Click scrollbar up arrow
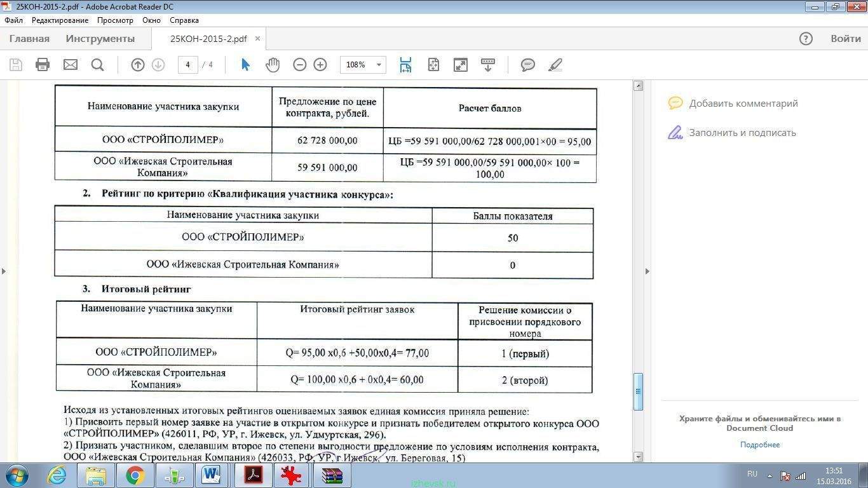This screenshot has width=868, height=488. 639,86
